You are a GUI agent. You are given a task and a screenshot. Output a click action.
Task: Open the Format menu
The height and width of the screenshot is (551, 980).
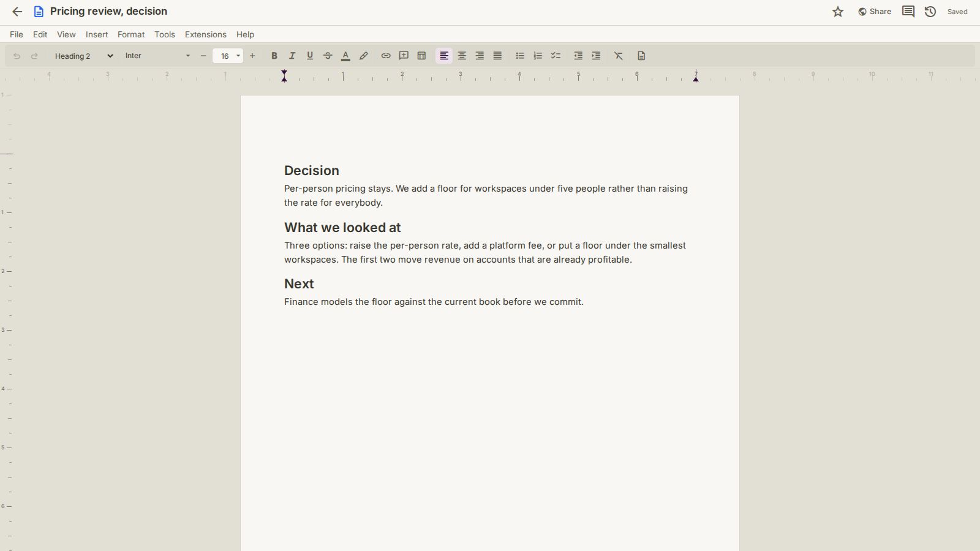tap(131, 34)
